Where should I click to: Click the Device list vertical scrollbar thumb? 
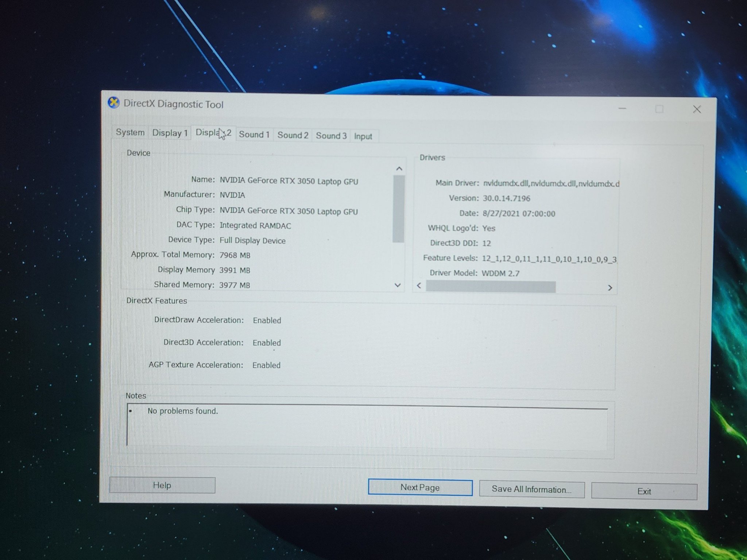point(398,209)
